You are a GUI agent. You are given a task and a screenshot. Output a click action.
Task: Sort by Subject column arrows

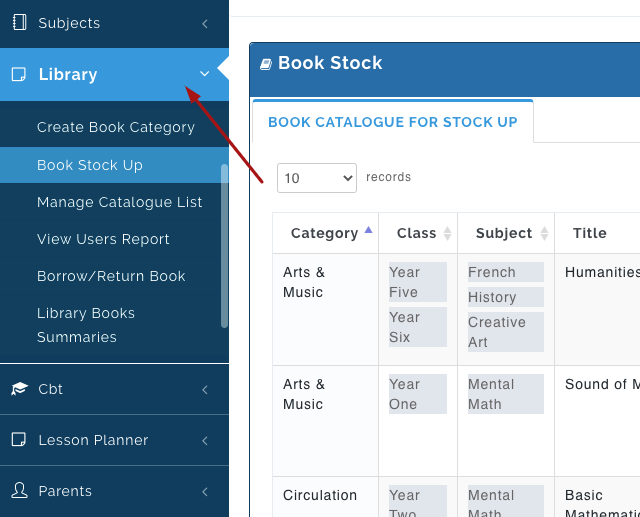544,233
